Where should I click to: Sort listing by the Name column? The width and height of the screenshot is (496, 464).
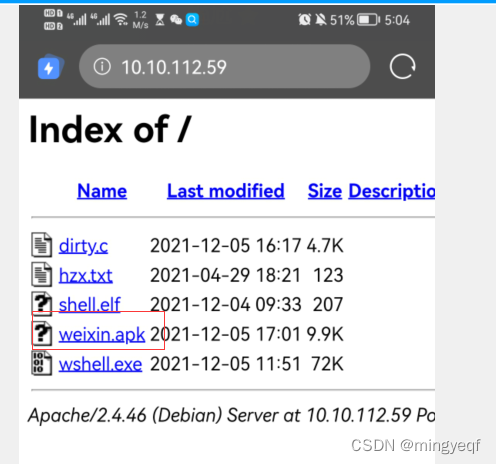(102, 191)
